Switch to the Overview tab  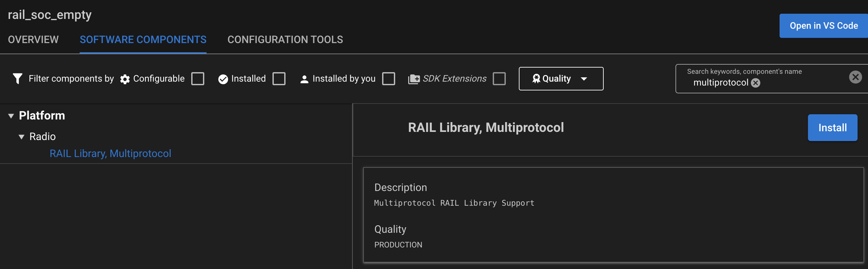(x=33, y=40)
